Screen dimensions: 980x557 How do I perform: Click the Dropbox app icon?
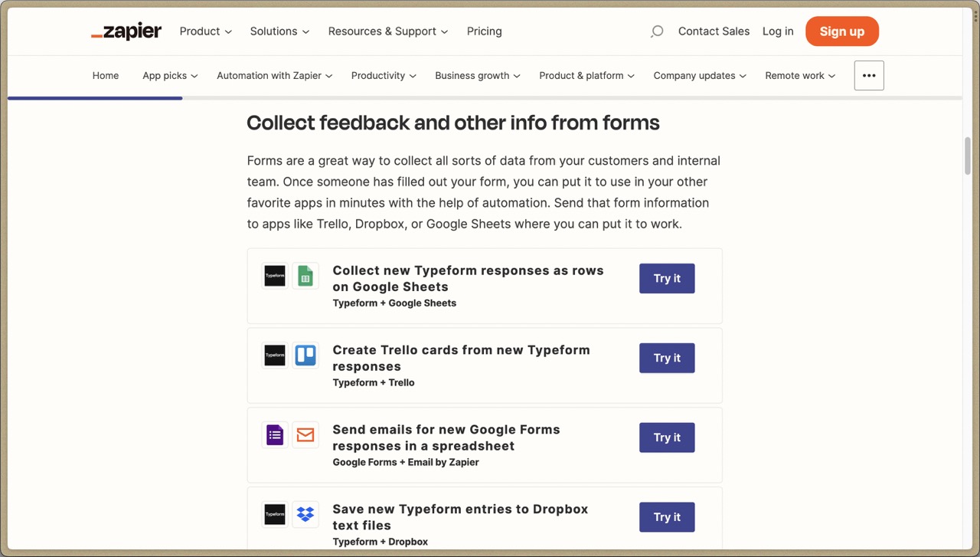point(305,515)
